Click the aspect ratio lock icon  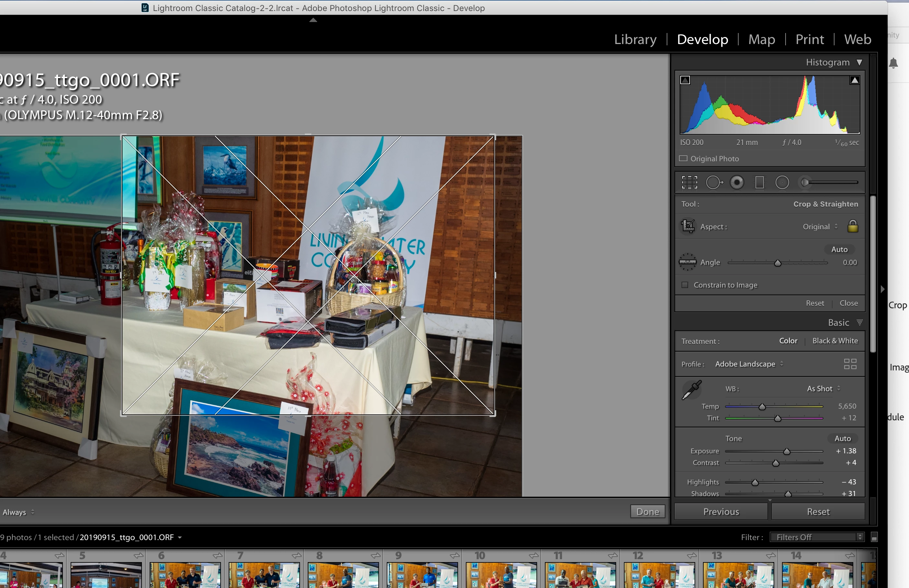point(853,226)
